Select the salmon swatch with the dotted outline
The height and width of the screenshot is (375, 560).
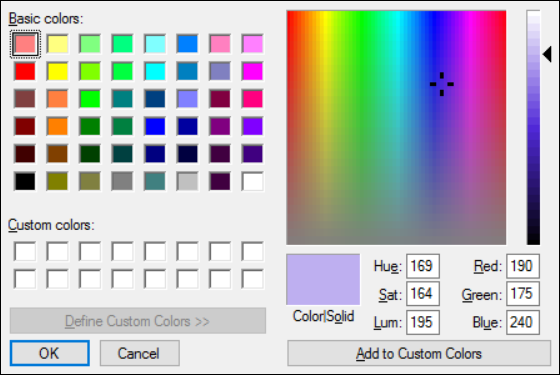point(25,44)
